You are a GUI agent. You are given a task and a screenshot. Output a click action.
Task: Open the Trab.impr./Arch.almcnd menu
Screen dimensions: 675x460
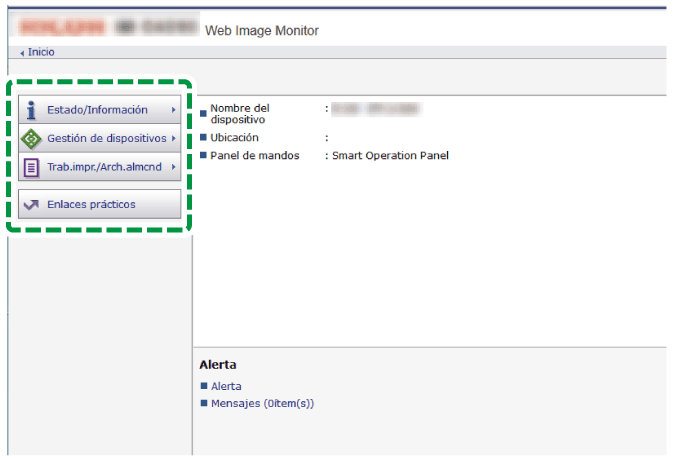[x=105, y=167]
